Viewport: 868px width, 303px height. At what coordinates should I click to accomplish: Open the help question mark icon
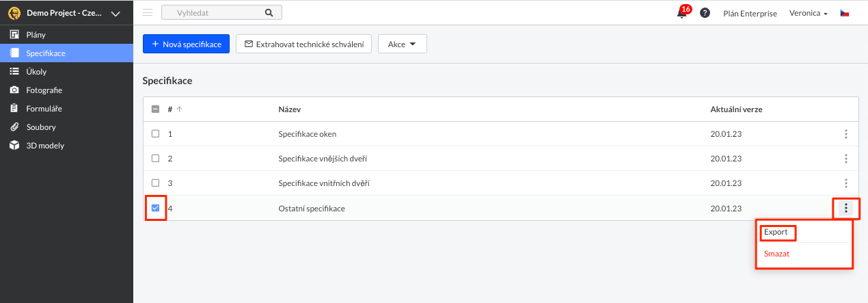(x=705, y=13)
